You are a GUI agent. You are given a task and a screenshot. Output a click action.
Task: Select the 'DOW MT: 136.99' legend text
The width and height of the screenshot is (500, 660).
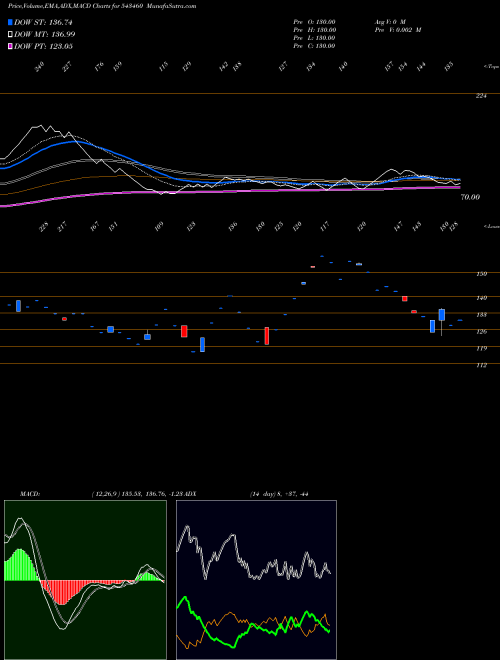[x=45, y=34]
